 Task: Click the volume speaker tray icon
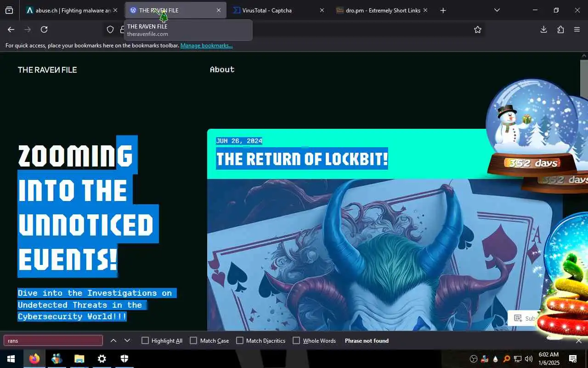[529, 359]
